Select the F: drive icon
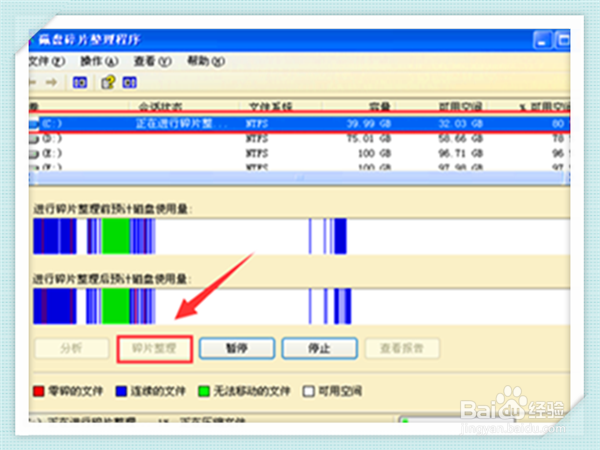 [x=34, y=167]
